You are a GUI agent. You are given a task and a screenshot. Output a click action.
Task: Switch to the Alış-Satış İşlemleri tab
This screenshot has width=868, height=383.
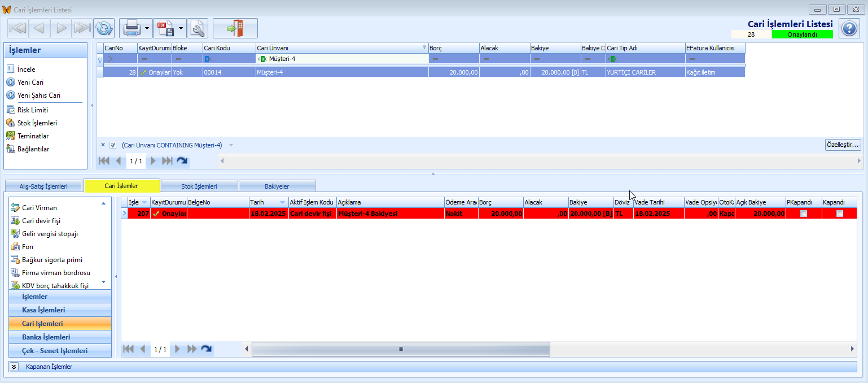pos(43,186)
